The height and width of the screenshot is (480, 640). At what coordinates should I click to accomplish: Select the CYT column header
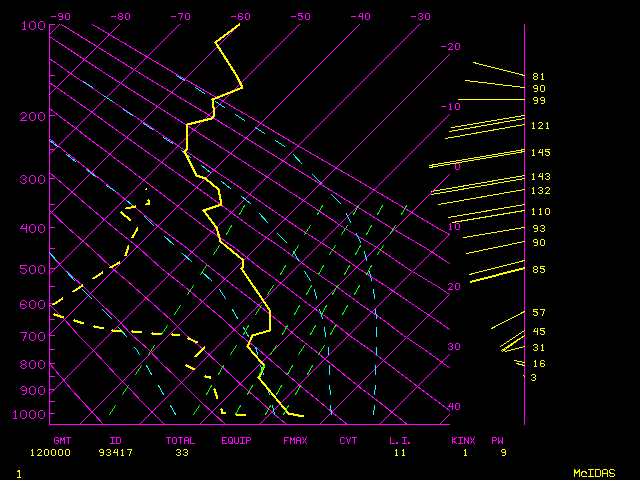(348, 440)
